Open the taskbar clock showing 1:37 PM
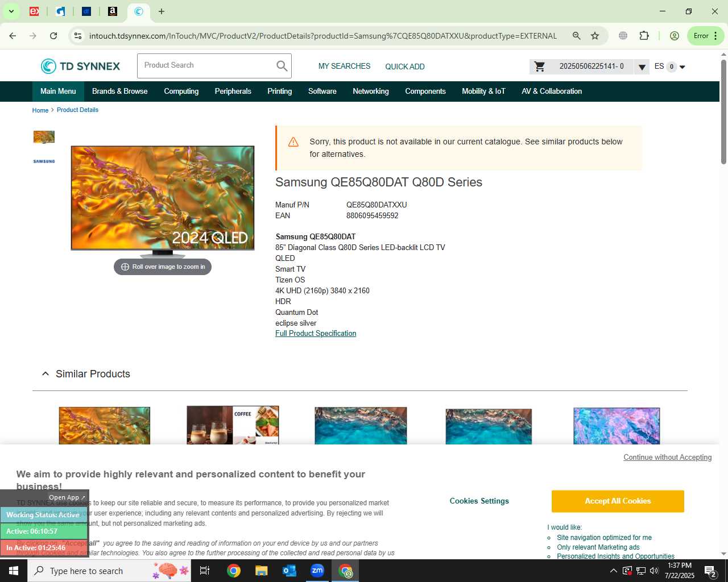The image size is (728, 582). pyautogui.click(x=680, y=571)
